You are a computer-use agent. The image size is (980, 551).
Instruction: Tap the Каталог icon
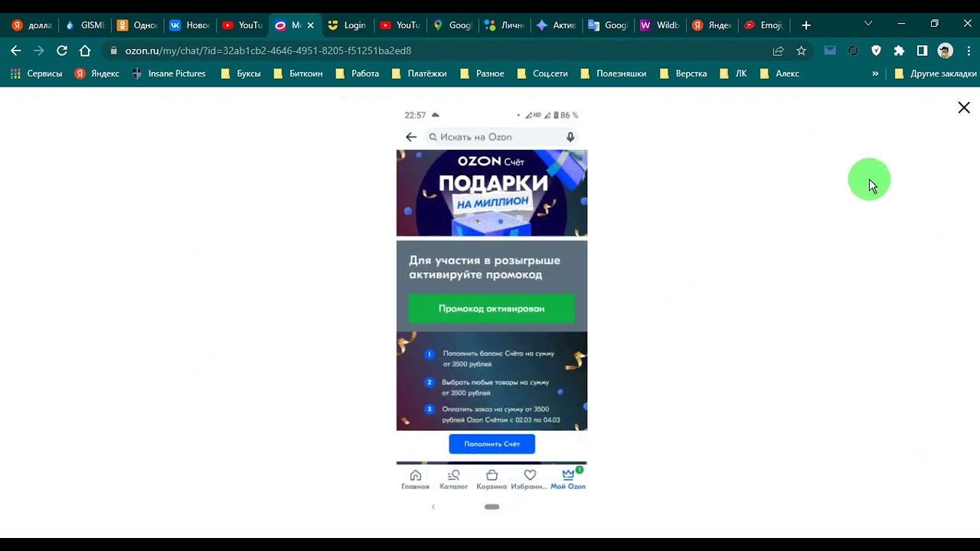click(x=453, y=480)
